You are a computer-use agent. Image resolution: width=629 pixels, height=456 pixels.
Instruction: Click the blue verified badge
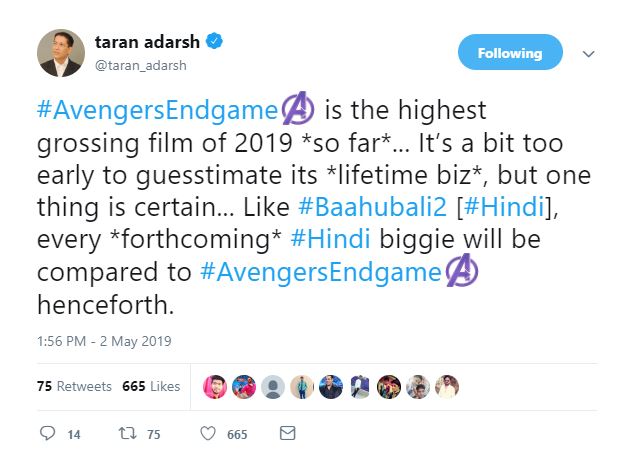point(214,43)
